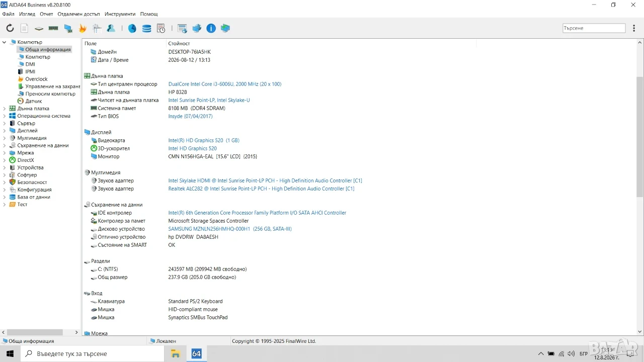Show hidden system tray icons
Image resolution: width=644 pixels, height=362 pixels.
541,353
